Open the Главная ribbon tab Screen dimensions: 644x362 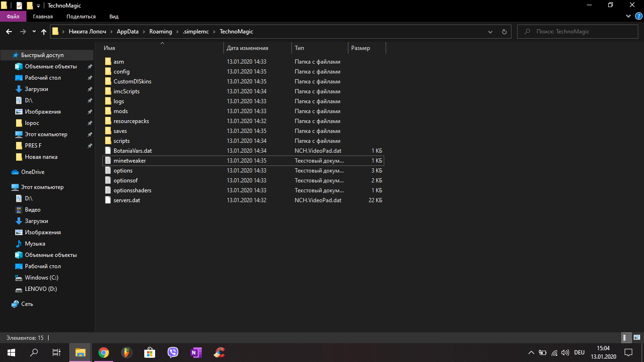tap(43, 16)
